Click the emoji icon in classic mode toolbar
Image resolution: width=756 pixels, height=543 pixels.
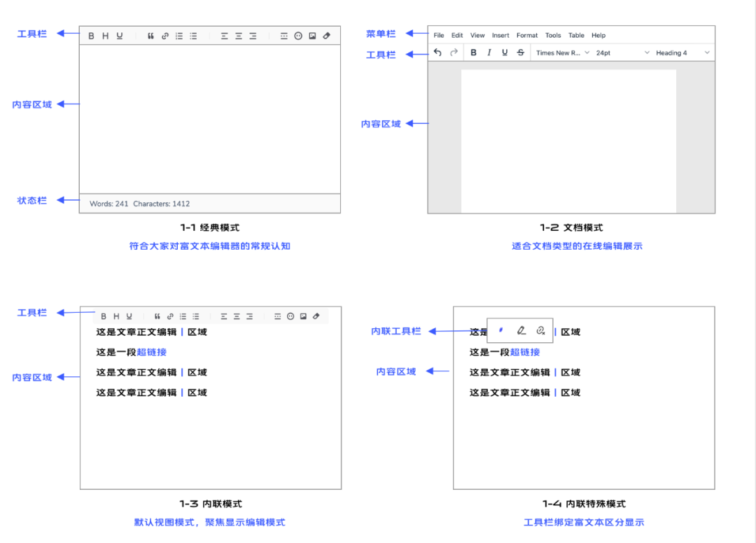(298, 36)
